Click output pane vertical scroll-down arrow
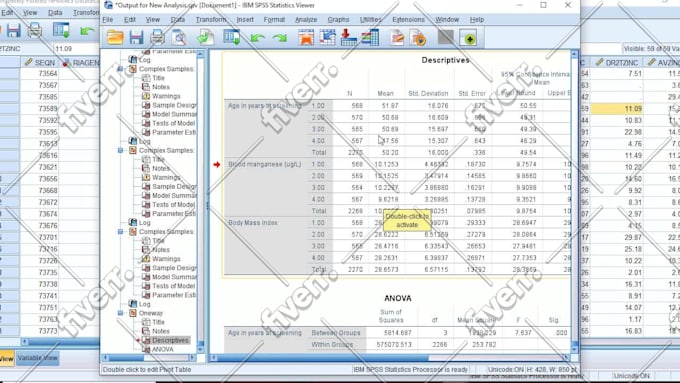 click(x=575, y=349)
